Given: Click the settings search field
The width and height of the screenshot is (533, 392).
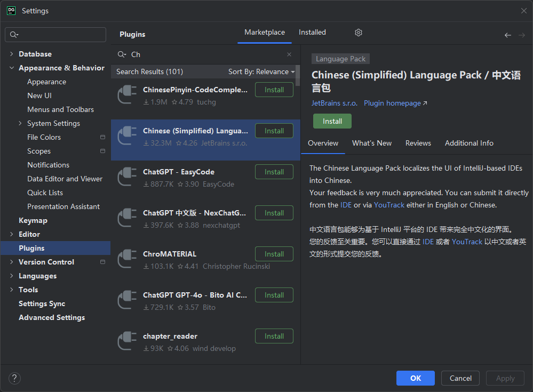Looking at the screenshot, I should (x=55, y=35).
